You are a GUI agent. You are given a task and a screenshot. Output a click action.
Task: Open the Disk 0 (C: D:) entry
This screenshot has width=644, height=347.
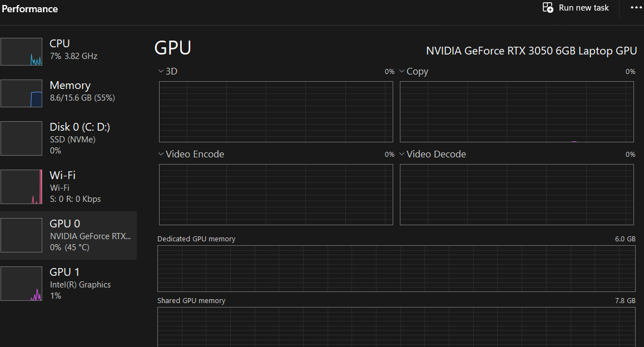tap(68, 138)
